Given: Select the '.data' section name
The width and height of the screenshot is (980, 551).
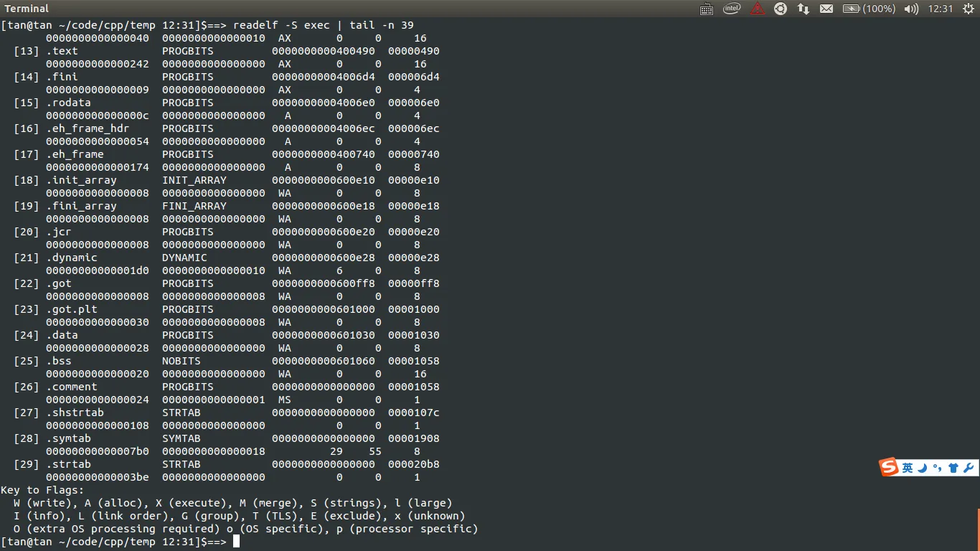Looking at the screenshot, I should point(62,335).
